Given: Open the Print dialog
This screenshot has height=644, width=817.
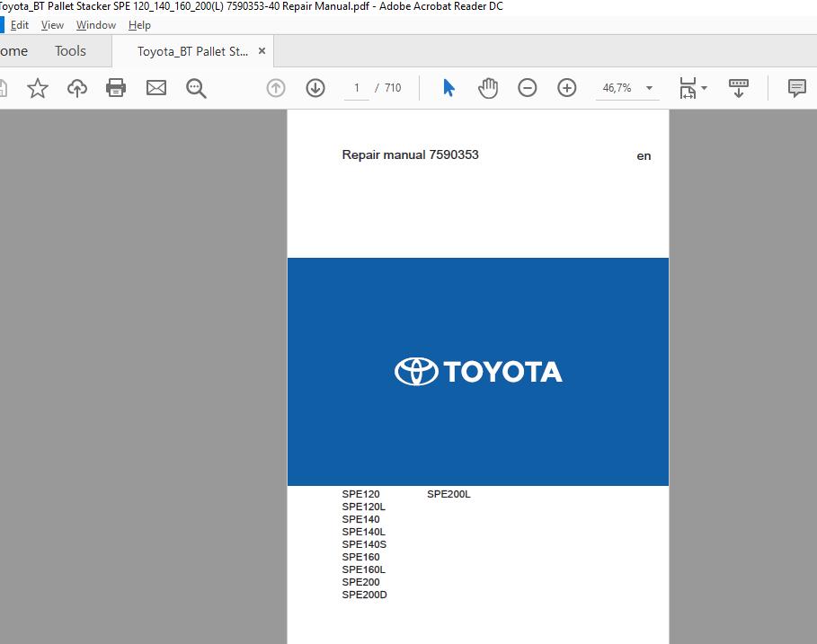Looking at the screenshot, I should point(116,88).
